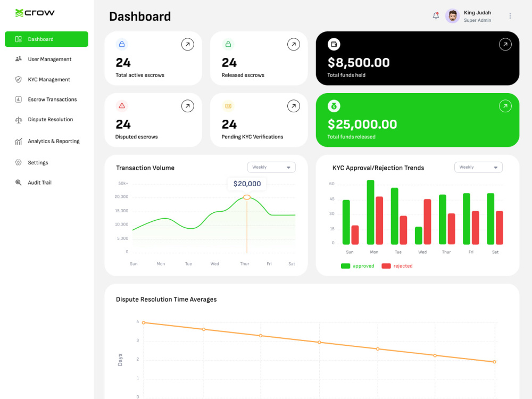Click the green unlock icon on released escrows

[x=228, y=44]
